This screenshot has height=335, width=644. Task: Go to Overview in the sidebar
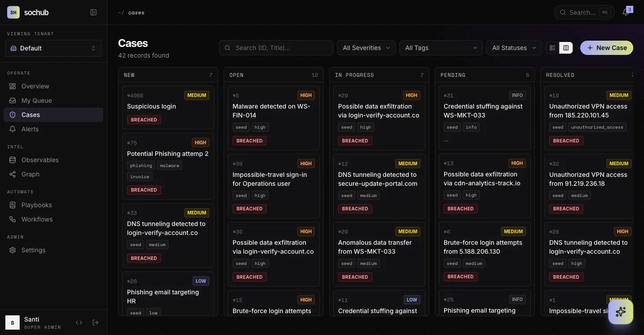coord(53,86)
